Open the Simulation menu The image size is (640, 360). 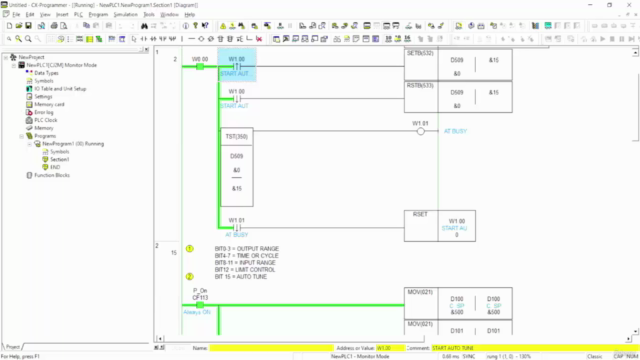point(125,14)
